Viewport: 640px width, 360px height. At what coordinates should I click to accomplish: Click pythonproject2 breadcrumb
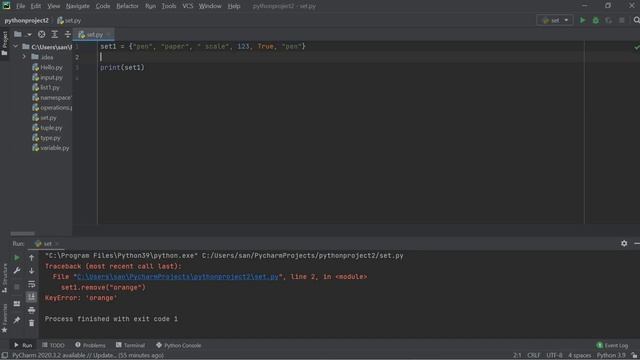[x=27, y=20]
